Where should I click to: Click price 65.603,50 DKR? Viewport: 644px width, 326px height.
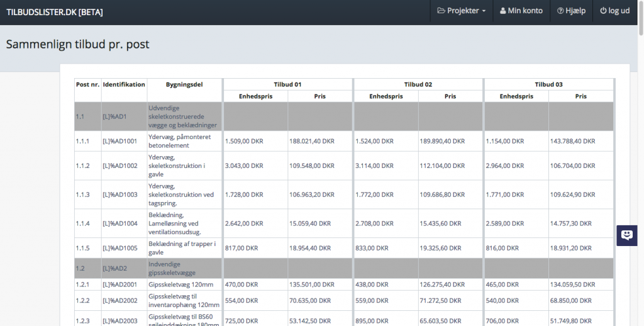440,321
